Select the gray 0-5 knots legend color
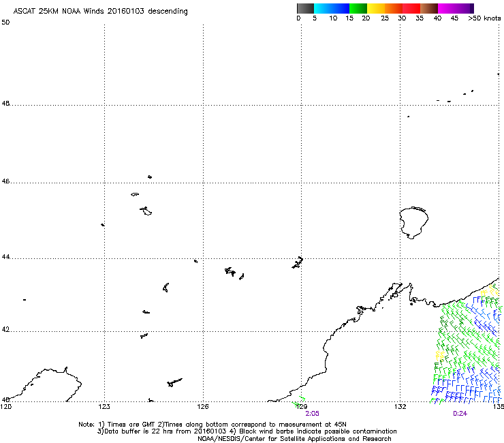Screen dimensions: 504x443 305,8
